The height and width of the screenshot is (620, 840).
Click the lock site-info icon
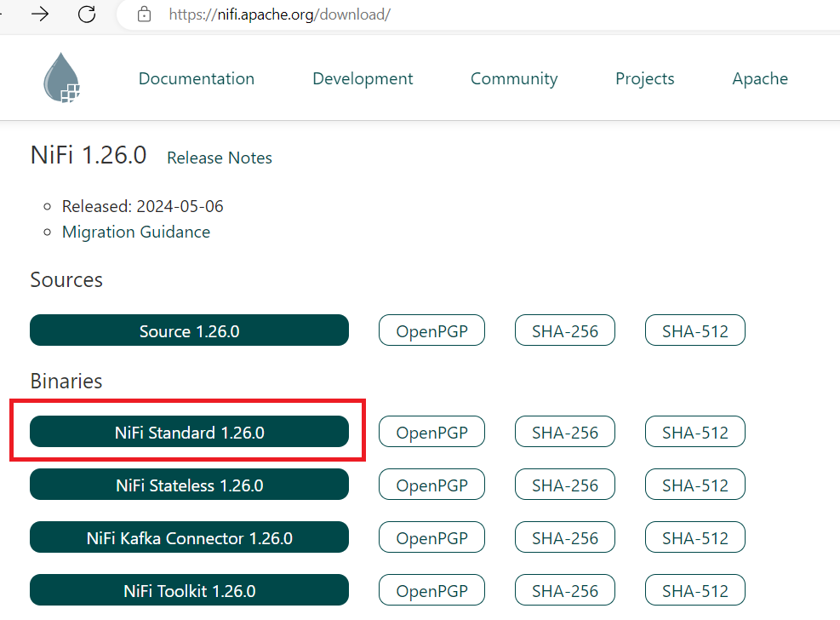tap(144, 14)
